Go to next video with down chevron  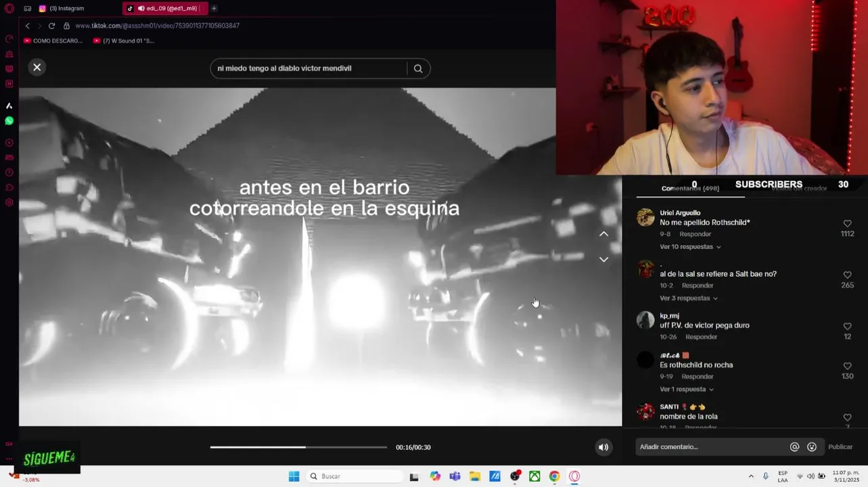603,259
